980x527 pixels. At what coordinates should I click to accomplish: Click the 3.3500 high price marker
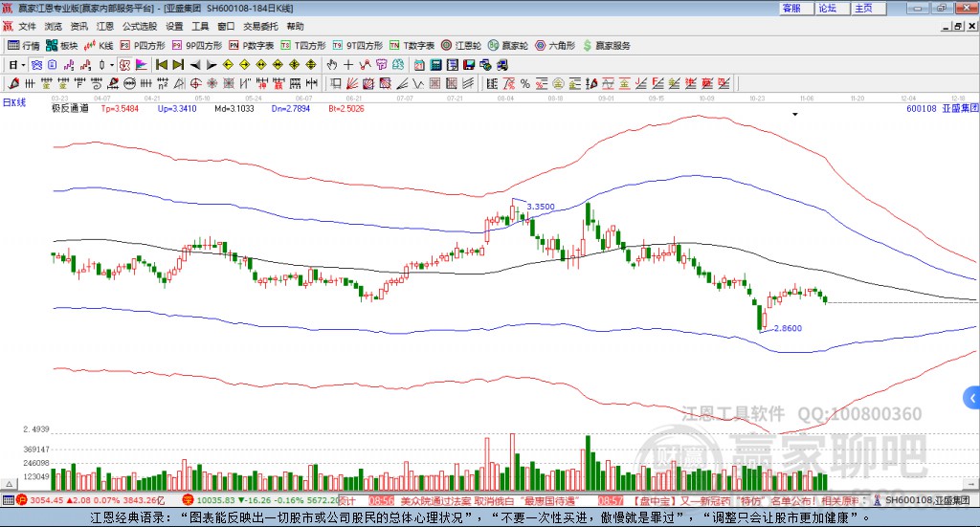541,206
